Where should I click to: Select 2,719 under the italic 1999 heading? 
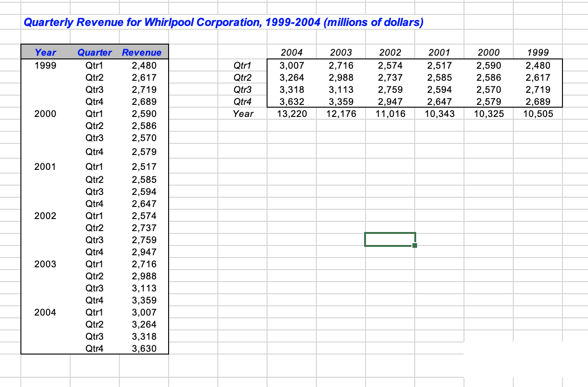coord(538,90)
